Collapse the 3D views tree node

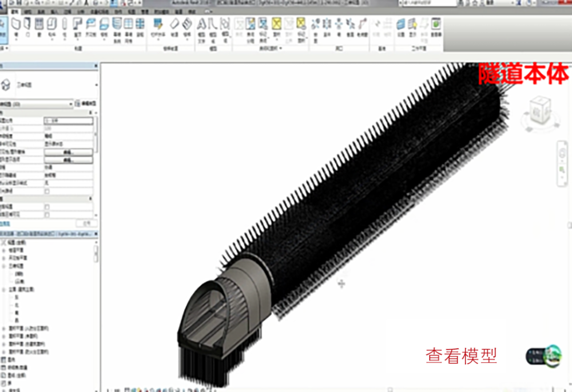point(4,266)
